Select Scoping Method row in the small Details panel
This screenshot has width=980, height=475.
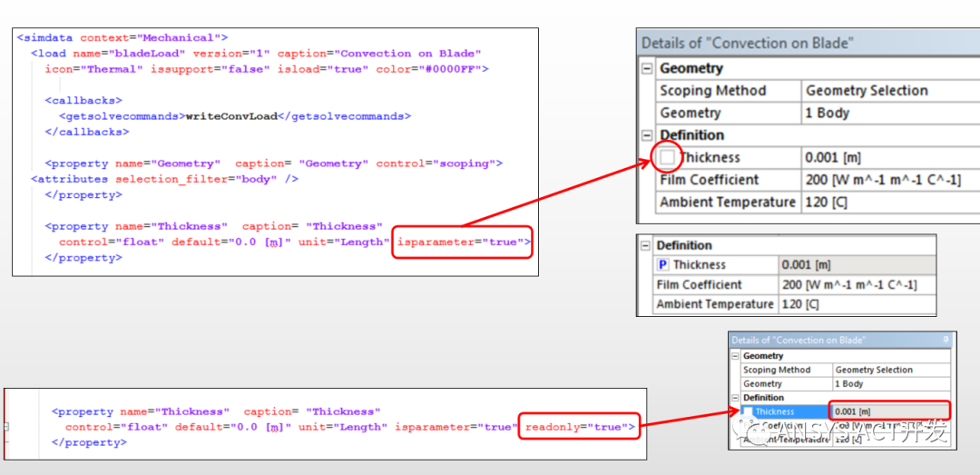[844, 370]
